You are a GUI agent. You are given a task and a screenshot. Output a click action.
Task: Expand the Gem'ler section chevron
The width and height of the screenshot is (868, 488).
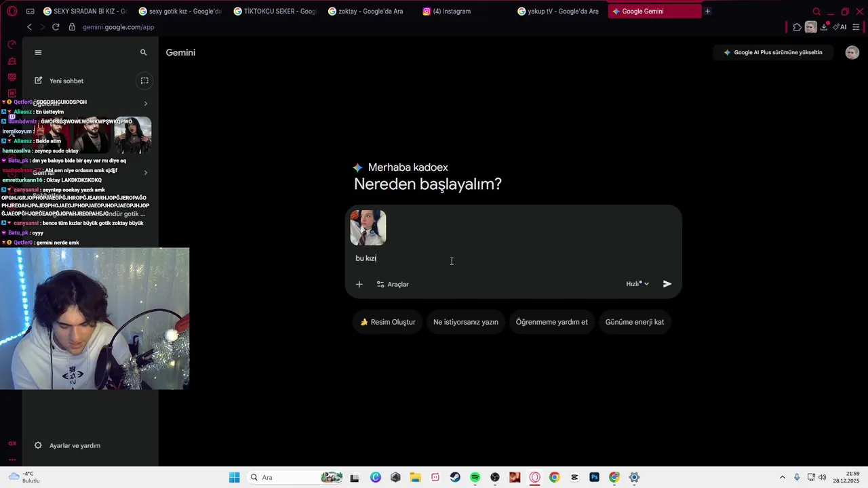(145, 173)
